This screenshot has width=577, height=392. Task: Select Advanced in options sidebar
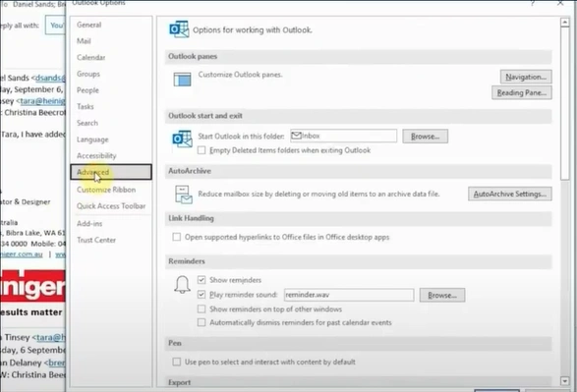(x=111, y=172)
